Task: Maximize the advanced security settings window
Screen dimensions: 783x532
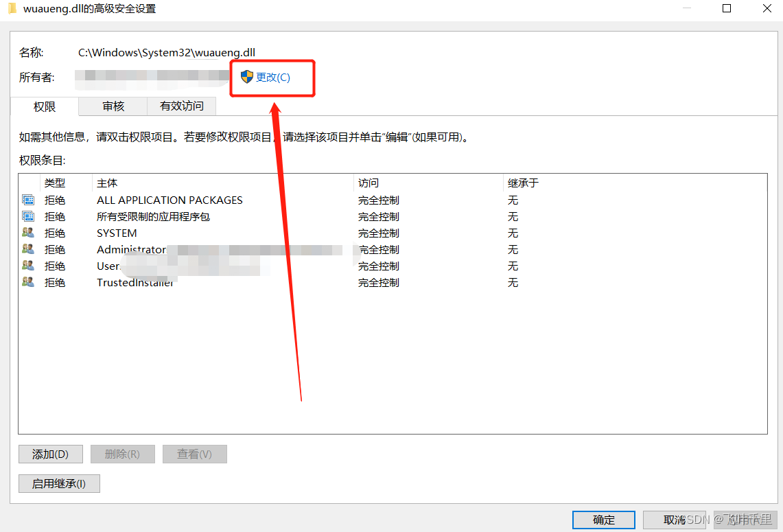Action: (727, 8)
